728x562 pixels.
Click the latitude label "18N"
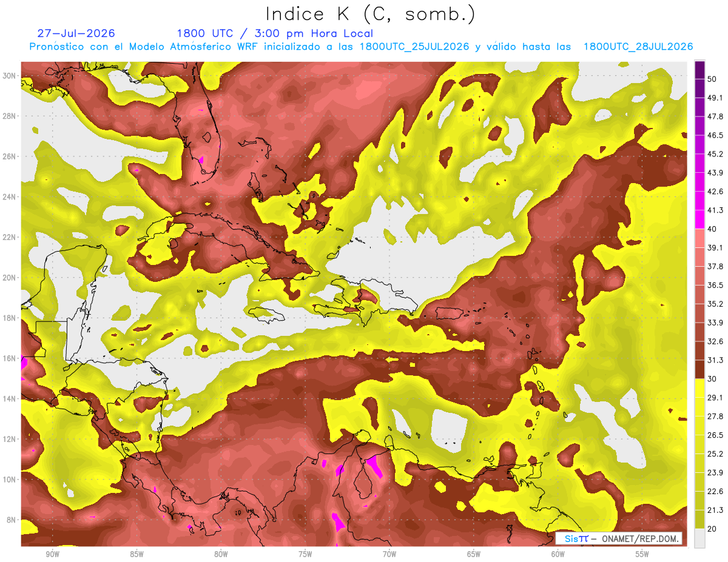coord(9,318)
